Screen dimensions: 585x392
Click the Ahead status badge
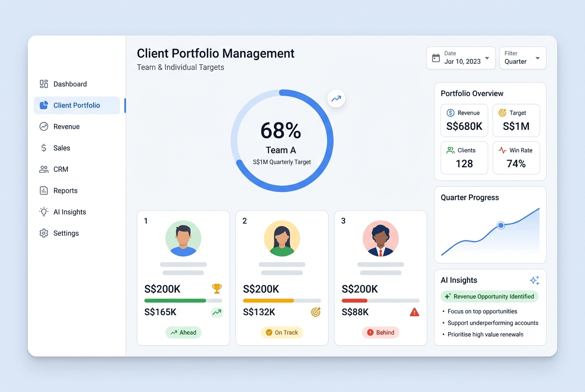pyautogui.click(x=183, y=332)
